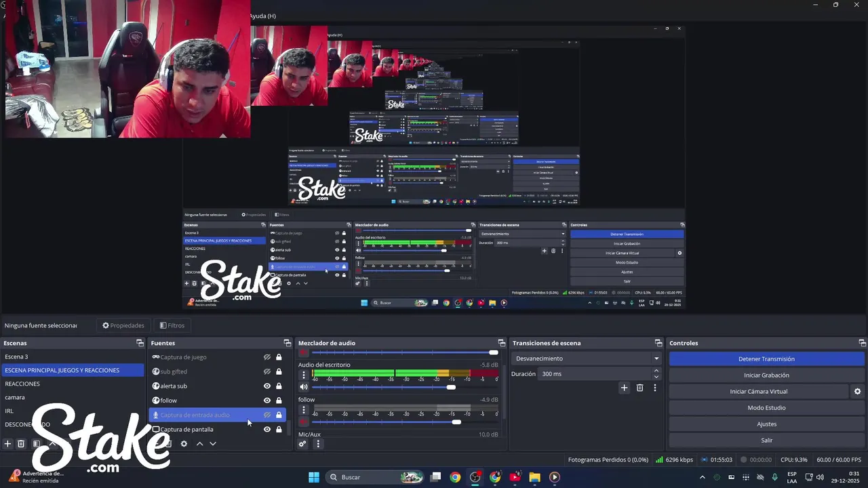Expand hidden system tray icons
The width and height of the screenshot is (868, 488).
(702, 477)
